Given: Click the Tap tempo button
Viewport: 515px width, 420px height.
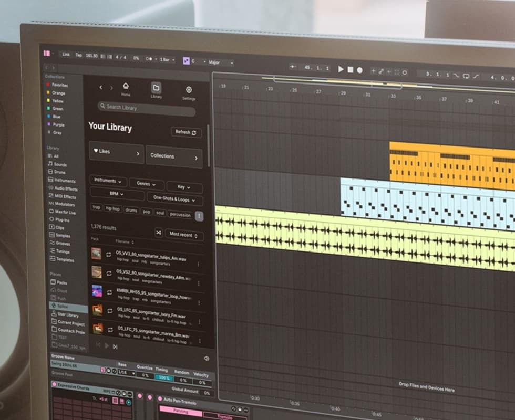Looking at the screenshot, I should click(x=78, y=55).
